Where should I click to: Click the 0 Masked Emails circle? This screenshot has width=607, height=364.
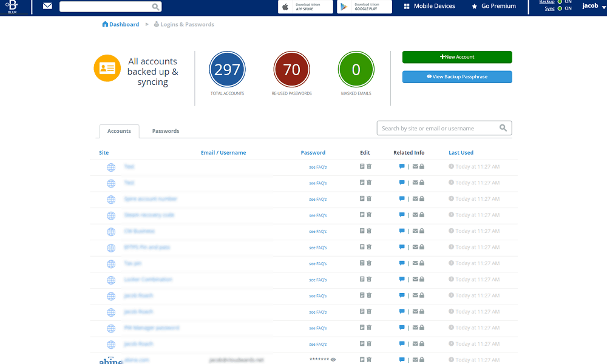click(x=356, y=69)
